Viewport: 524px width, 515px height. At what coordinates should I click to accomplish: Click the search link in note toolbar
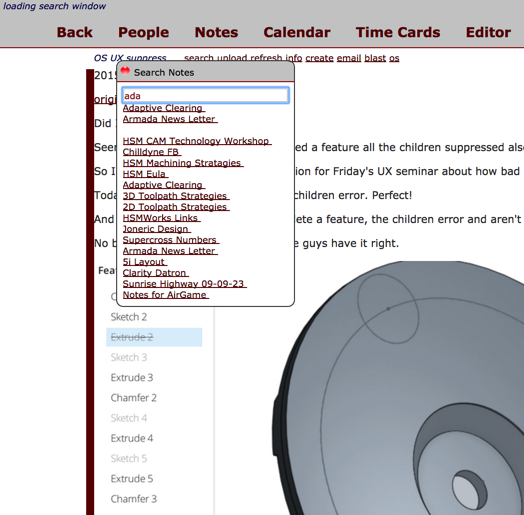coord(199,58)
